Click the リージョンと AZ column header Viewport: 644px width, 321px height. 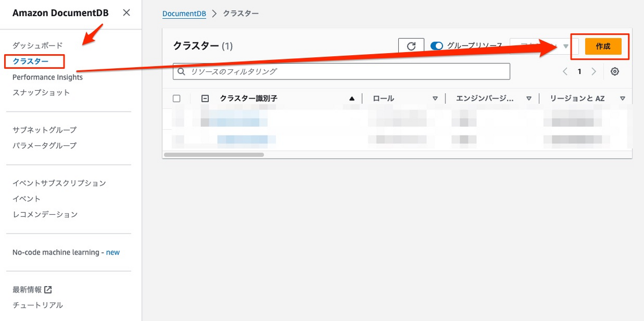point(577,99)
